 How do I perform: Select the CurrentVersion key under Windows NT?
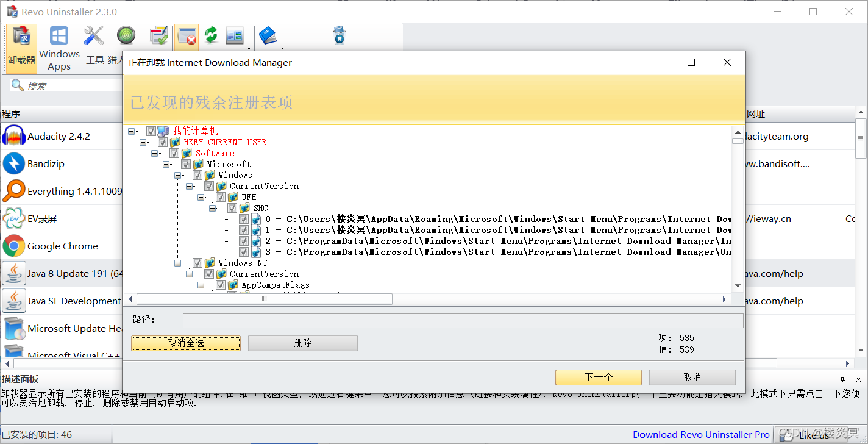[264, 274]
